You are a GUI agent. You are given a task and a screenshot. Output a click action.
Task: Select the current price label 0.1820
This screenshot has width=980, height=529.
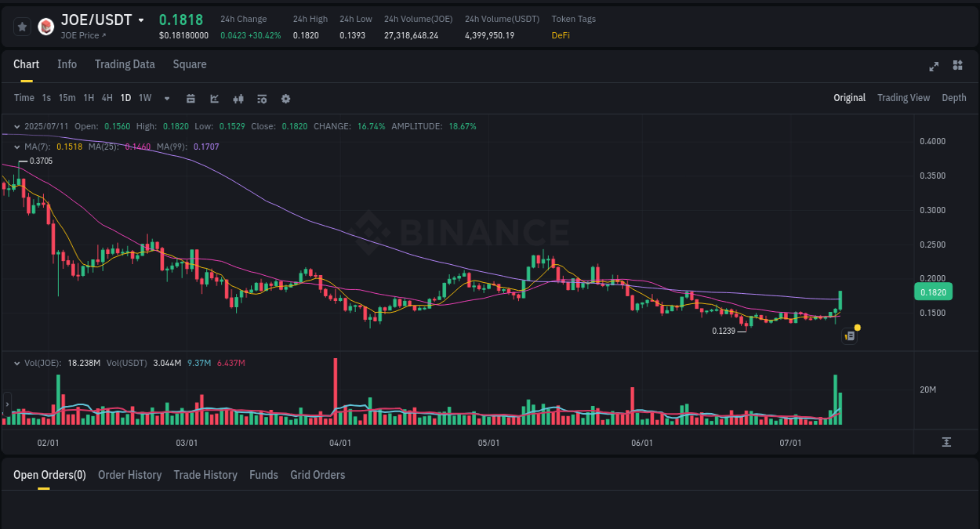click(x=933, y=292)
